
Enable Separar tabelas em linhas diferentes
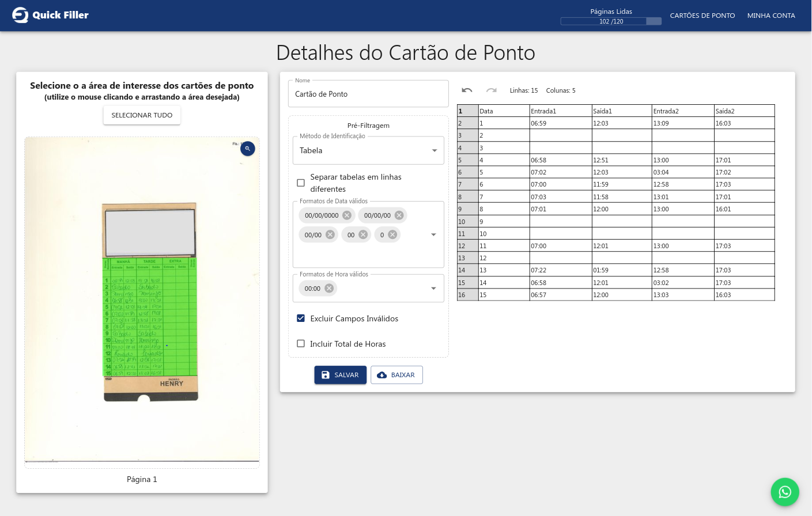(x=300, y=183)
